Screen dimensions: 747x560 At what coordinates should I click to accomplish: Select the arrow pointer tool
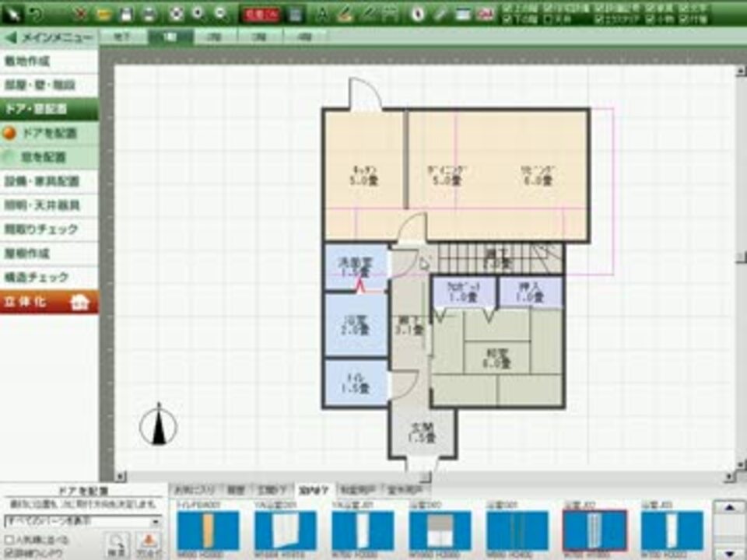coord(13,13)
